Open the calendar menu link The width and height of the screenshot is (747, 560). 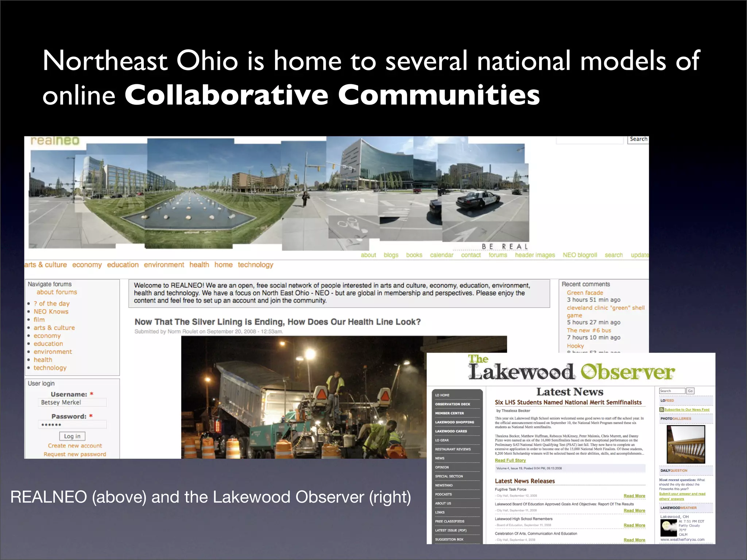click(442, 255)
